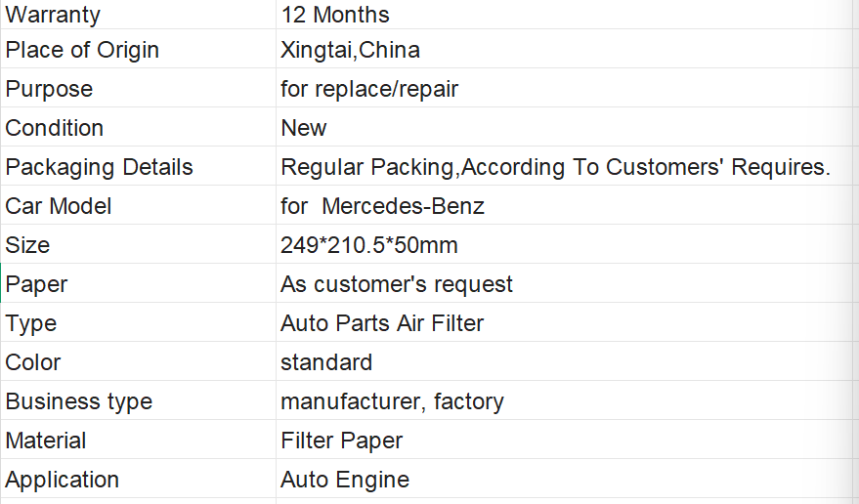Select the Purpose label cell
The height and width of the screenshot is (504, 859).
pos(138,88)
